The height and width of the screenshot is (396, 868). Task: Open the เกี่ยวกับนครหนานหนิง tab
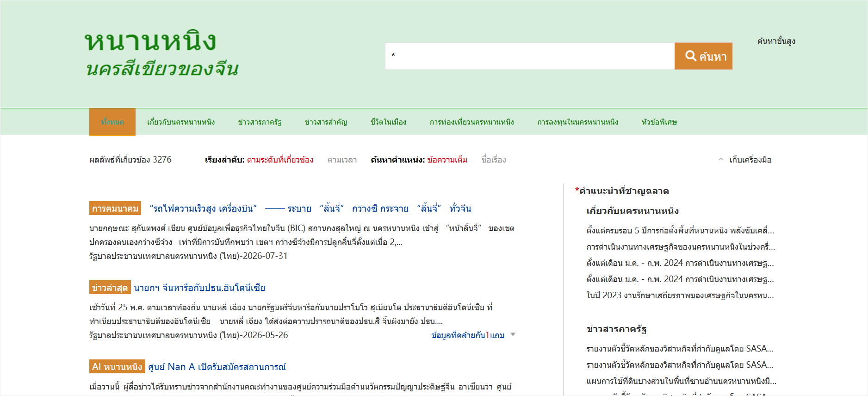coord(181,122)
